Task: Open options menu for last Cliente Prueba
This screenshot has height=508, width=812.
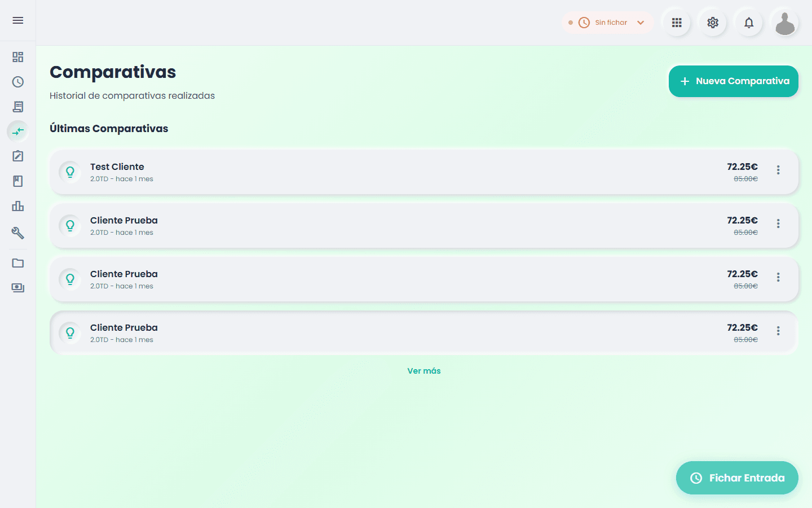Action: 778,331
